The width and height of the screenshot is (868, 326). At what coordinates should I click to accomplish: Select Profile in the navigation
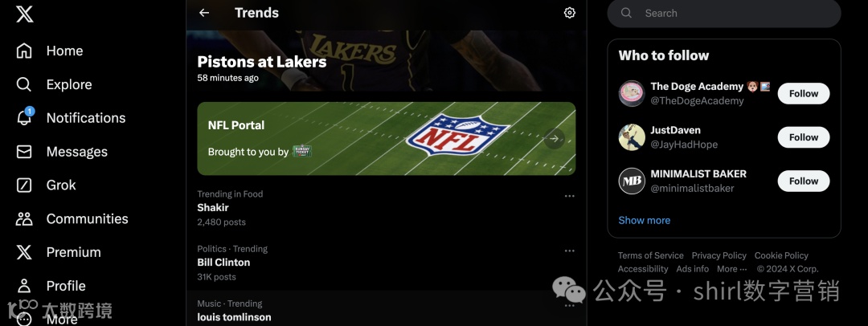click(66, 286)
